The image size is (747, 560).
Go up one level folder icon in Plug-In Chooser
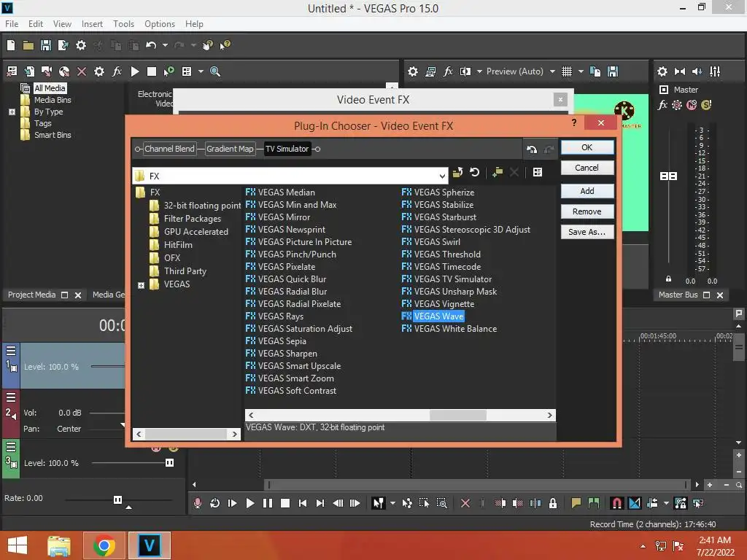click(457, 172)
